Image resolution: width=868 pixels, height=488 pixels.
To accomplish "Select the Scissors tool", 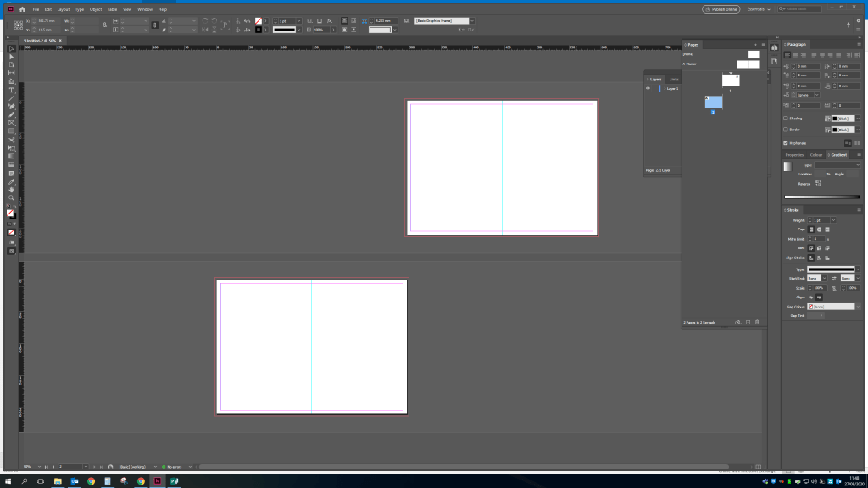I will tap(11, 139).
